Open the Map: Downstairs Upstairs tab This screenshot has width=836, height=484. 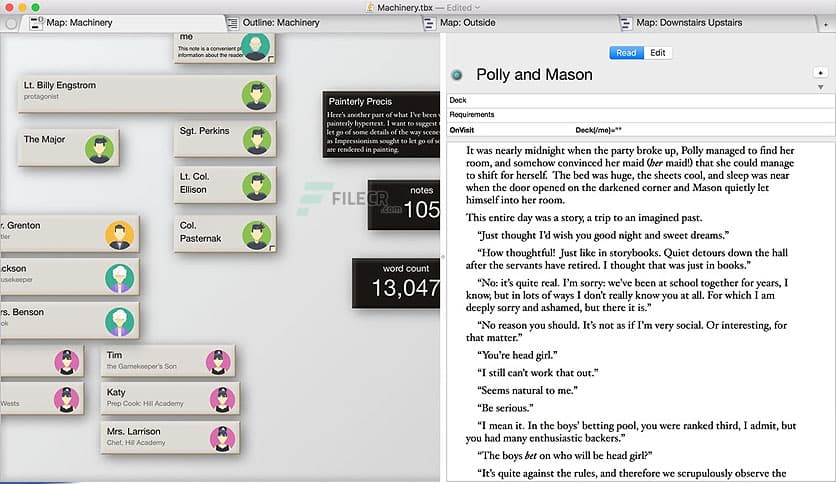tap(717, 23)
